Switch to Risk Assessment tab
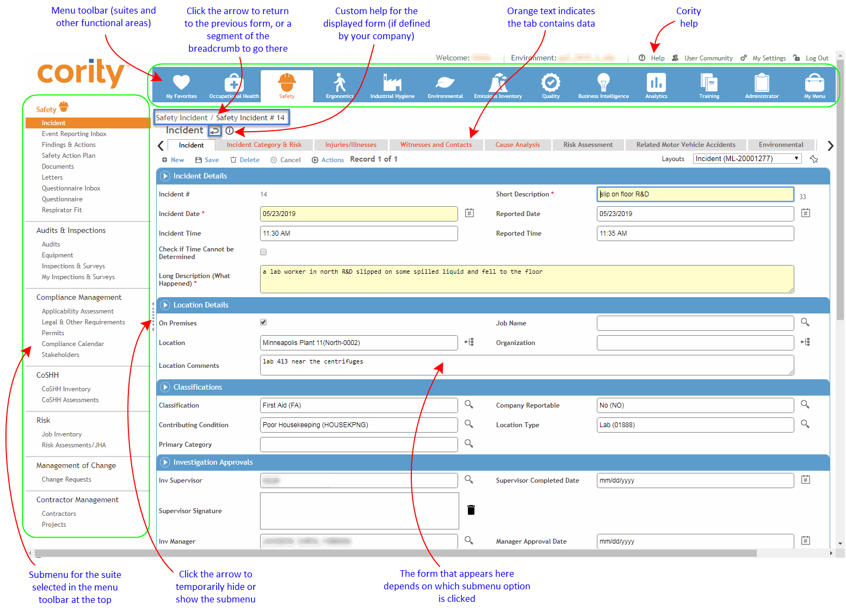 click(588, 145)
